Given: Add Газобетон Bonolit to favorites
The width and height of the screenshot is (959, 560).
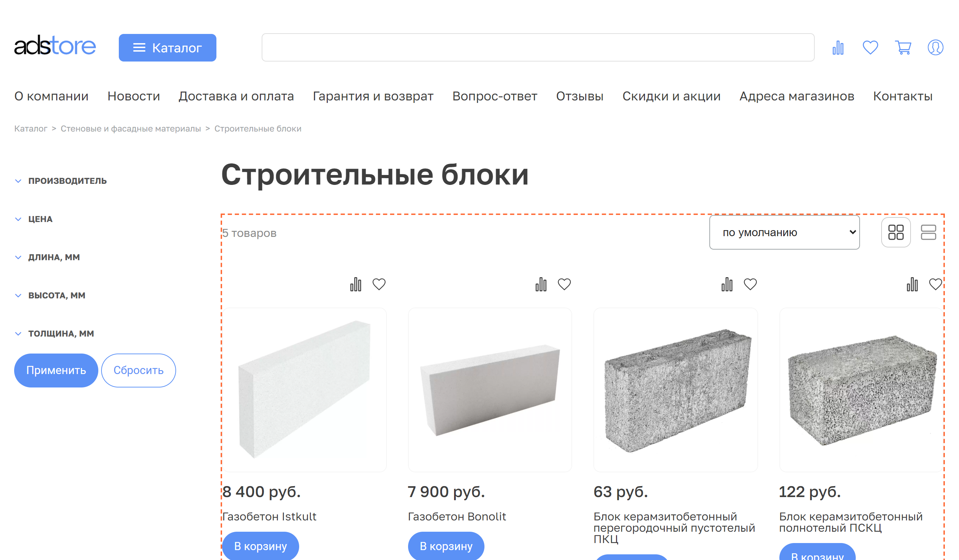Looking at the screenshot, I should point(565,284).
